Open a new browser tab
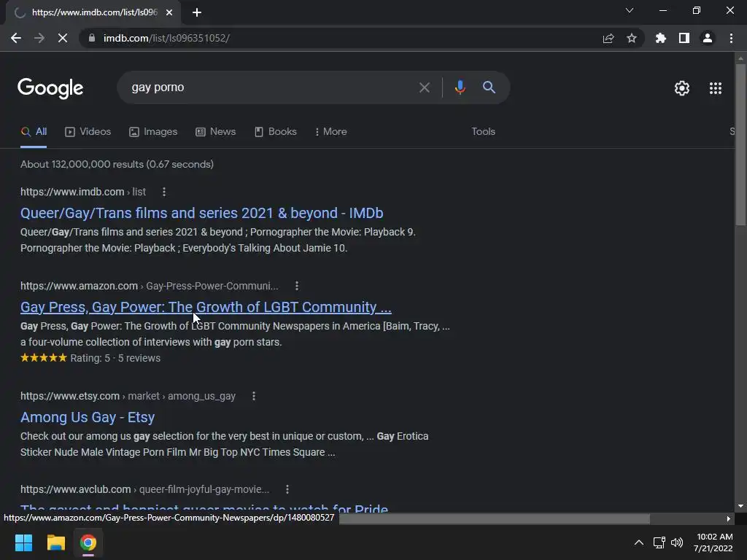Viewport: 747px width, 560px height. click(197, 12)
